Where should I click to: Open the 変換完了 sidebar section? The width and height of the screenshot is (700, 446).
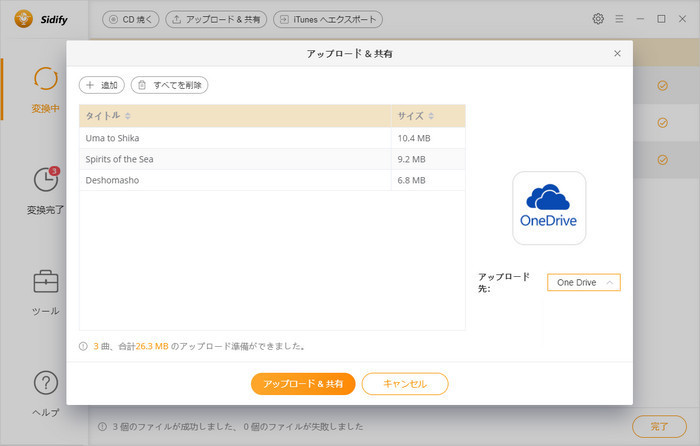46,191
